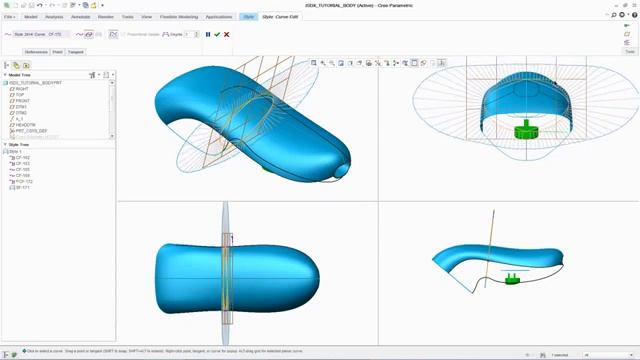640x360 pixels.
Task: Click the curve control points icon
Action: pos(113,34)
